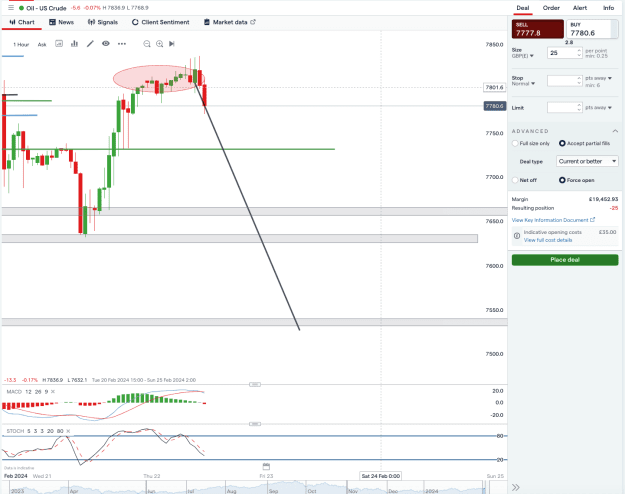
Task: Open Limit pts away unit dropdown
Action: point(598,108)
